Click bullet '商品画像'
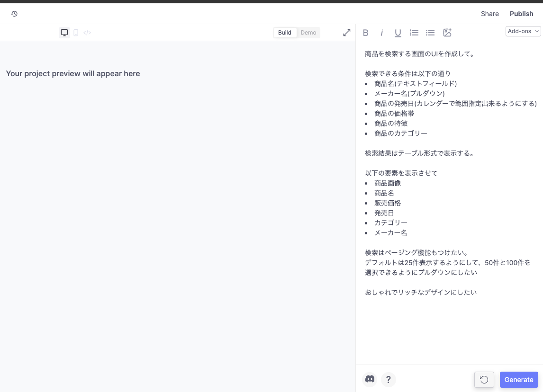This screenshot has height=392, width=543. (x=388, y=183)
